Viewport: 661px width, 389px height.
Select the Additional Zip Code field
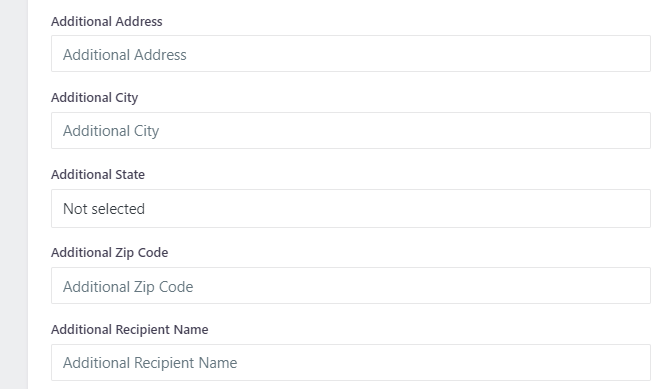click(351, 285)
